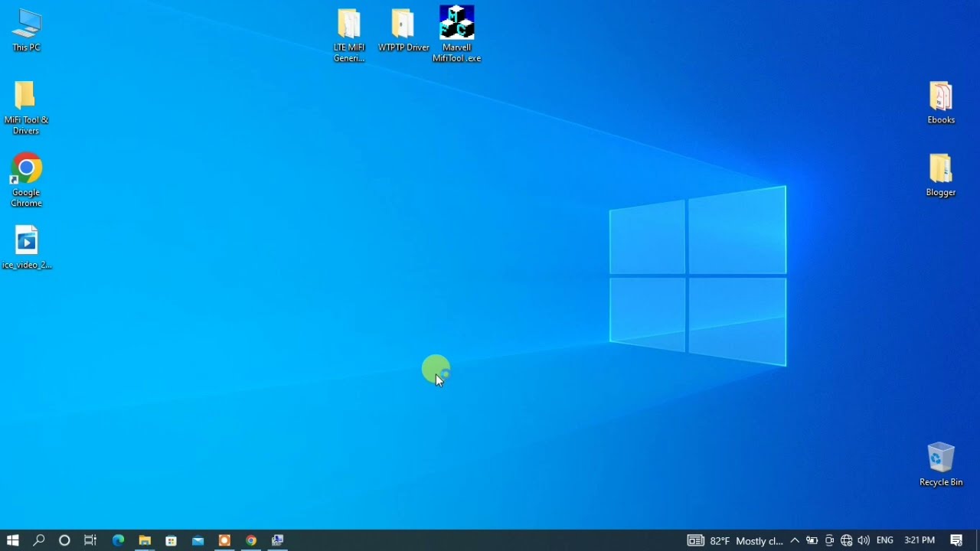The width and height of the screenshot is (980, 551).
Task: Open the clock showing 3:21 PM
Action: (x=920, y=540)
